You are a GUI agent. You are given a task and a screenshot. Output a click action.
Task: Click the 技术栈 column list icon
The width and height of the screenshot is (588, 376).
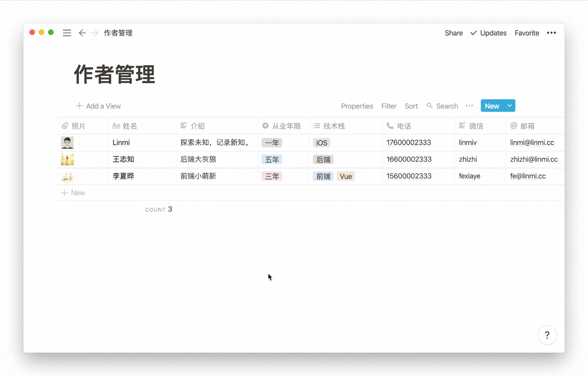316,126
